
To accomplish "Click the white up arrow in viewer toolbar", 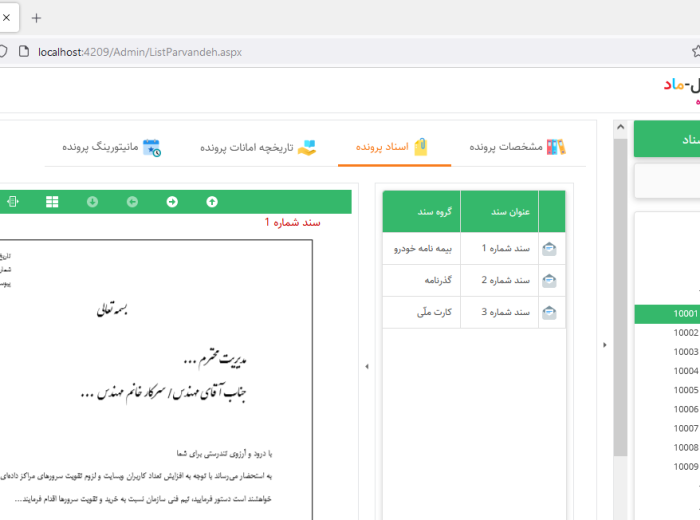I will (212, 202).
